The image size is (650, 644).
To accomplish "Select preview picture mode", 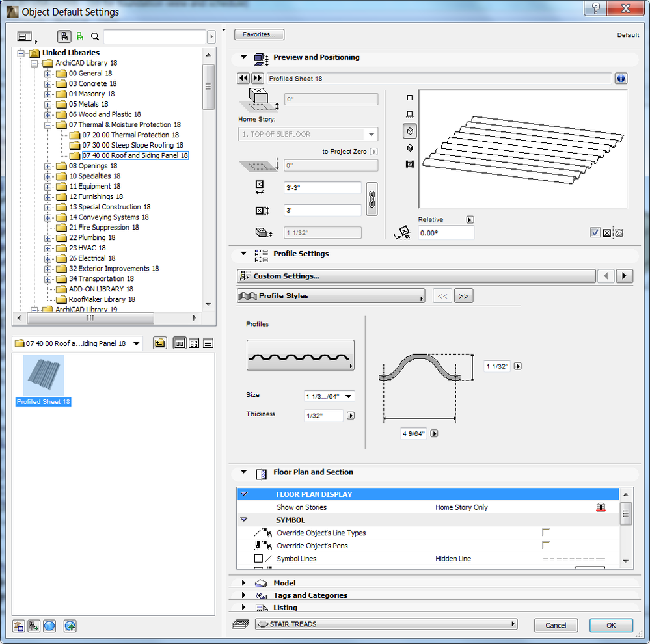I will click(x=409, y=164).
